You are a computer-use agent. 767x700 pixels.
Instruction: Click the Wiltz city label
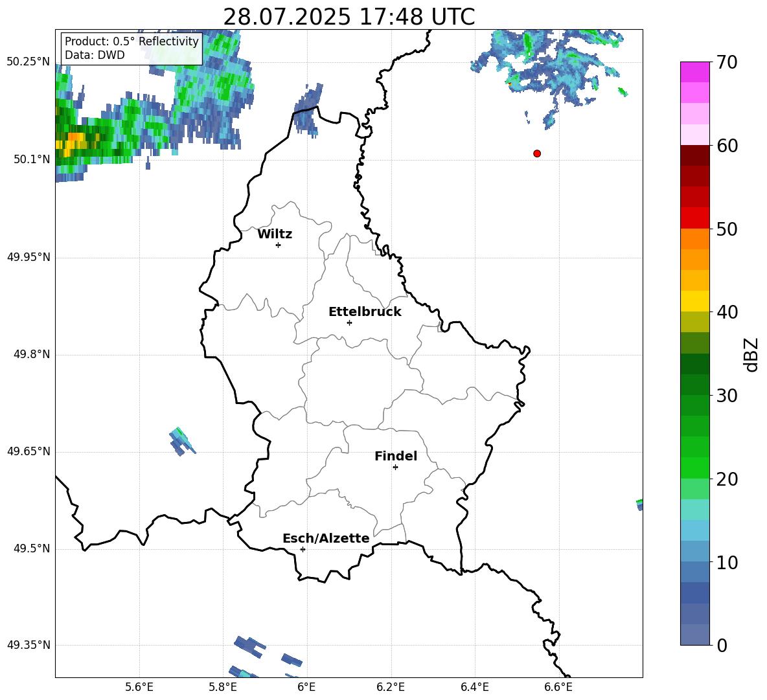tap(275, 234)
